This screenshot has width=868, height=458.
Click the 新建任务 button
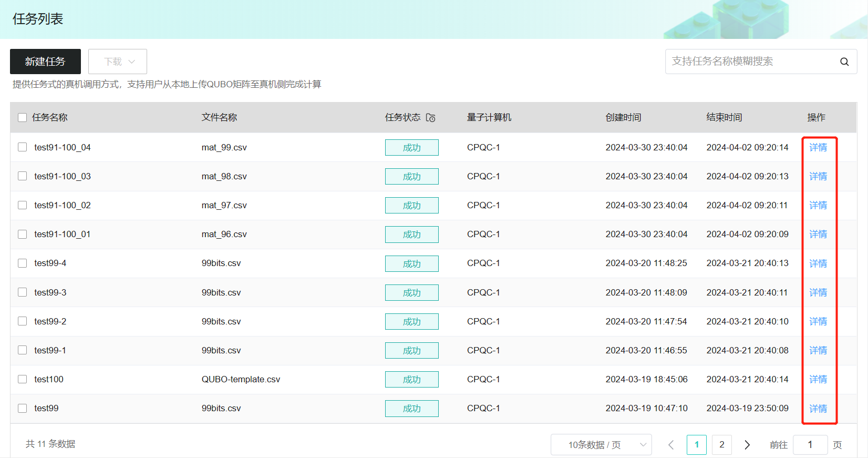(x=45, y=62)
